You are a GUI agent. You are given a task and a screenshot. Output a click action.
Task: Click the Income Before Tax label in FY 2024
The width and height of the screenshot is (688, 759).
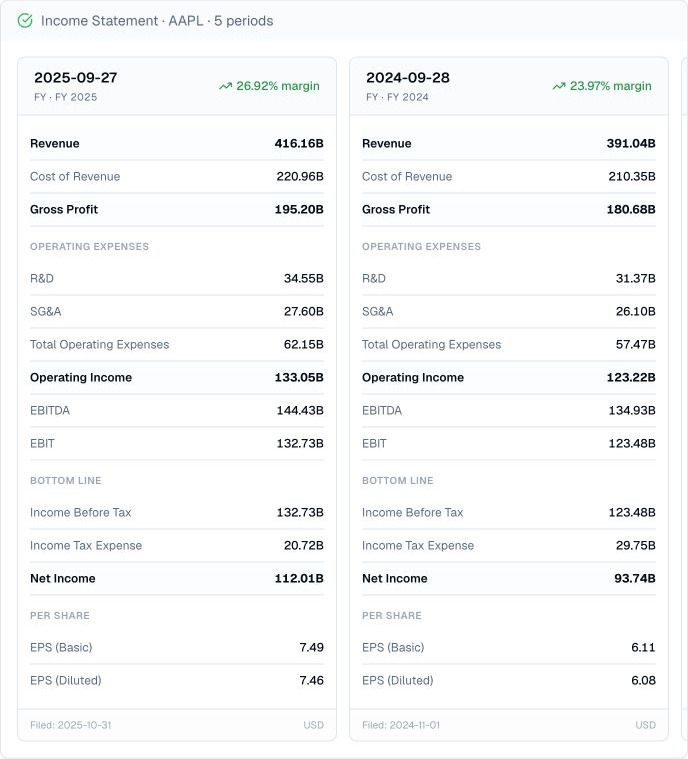pos(413,512)
